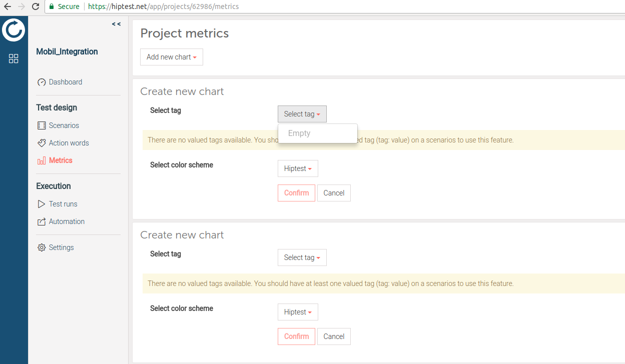Click the Metrics bar-chart icon
The height and width of the screenshot is (364, 625).
tap(42, 160)
